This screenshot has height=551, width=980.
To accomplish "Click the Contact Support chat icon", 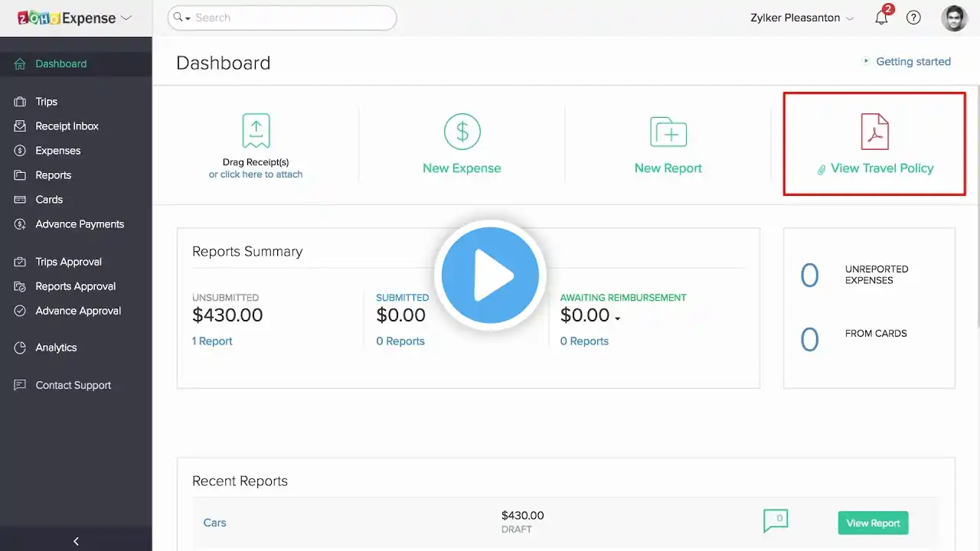I will pos(20,385).
